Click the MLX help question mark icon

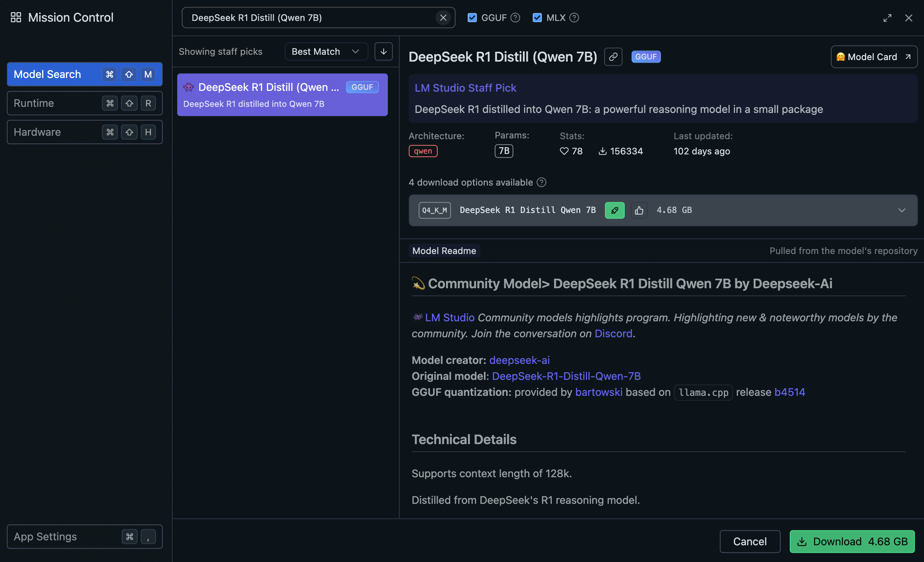[x=574, y=17]
